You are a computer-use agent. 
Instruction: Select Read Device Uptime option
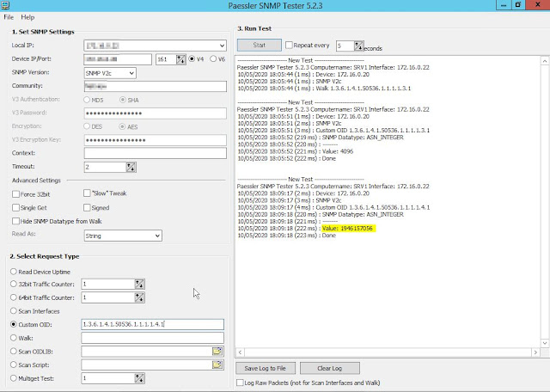14,272
